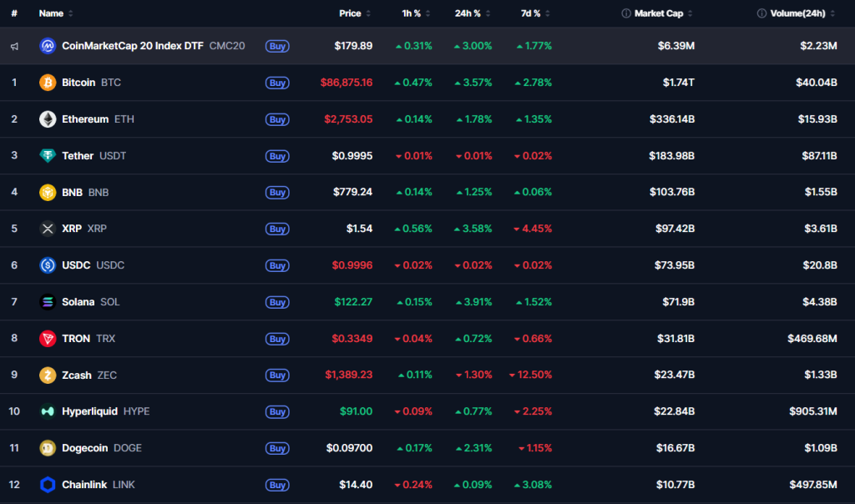Sort by the # rank column header
This screenshot has height=504, width=855.
14,13
